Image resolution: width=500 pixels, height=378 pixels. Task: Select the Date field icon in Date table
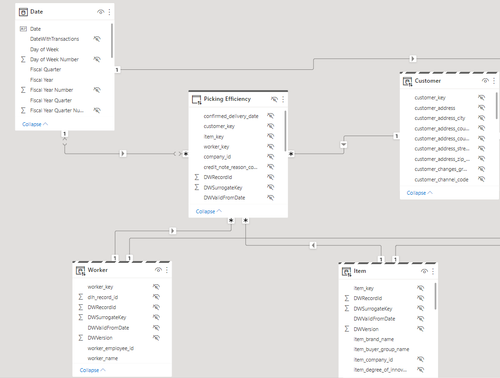(x=23, y=29)
